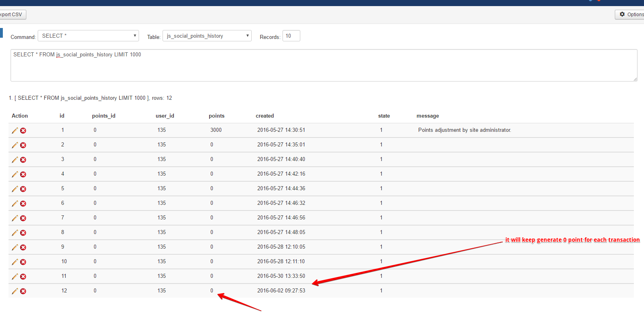Click inside the SQL query text area
This screenshot has width=644, height=318.
323,66
